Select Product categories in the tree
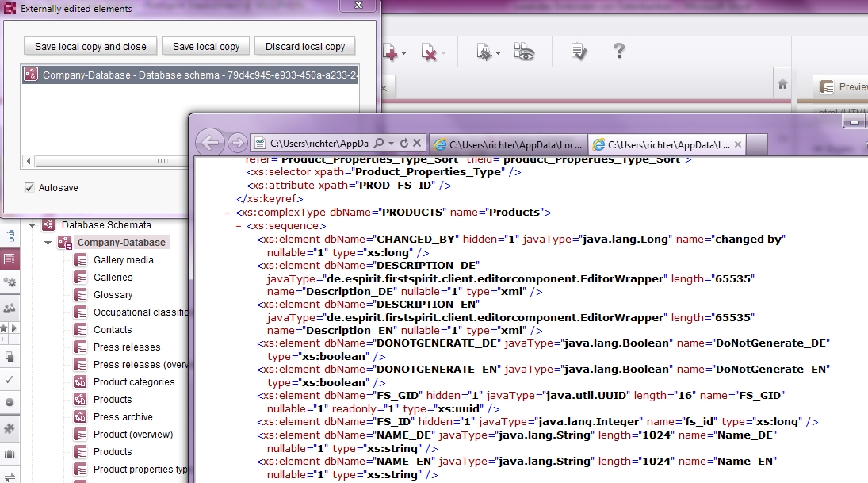The width and height of the screenshot is (868, 483). tap(134, 382)
